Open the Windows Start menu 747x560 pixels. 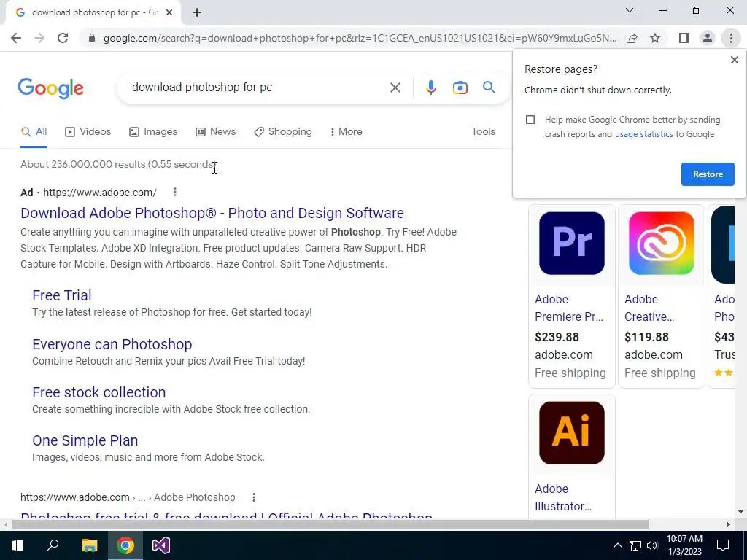click(x=18, y=545)
